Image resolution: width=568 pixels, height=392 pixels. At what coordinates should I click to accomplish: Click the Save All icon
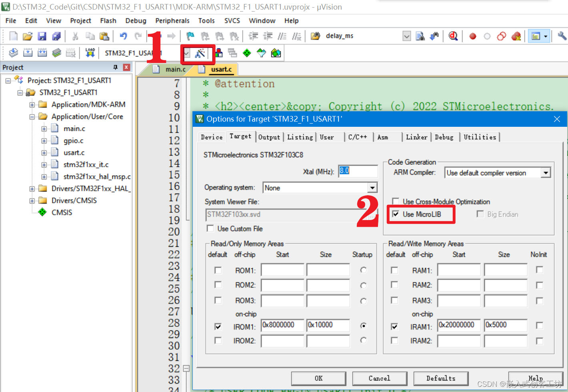click(x=56, y=36)
